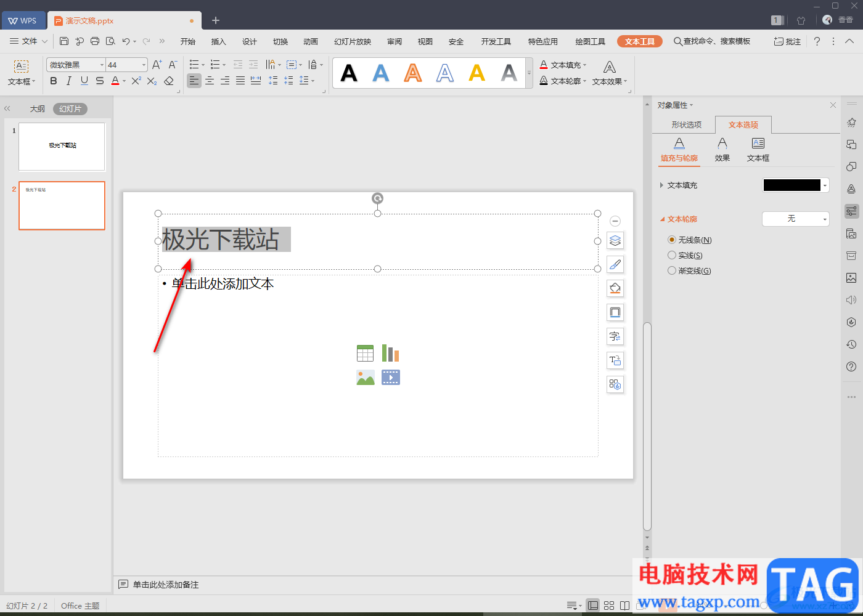The image size is (863, 616).
Task: Click the Text Box (文本框) ribbon button
Action: (x=22, y=73)
